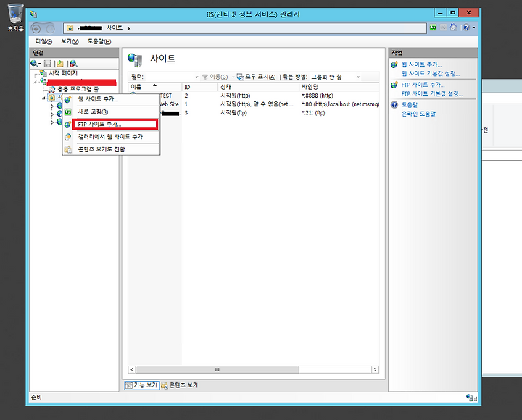This screenshot has width=522, height=420.
Task: Click the address bar folder icon
Action: pyautogui.click(x=70, y=28)
